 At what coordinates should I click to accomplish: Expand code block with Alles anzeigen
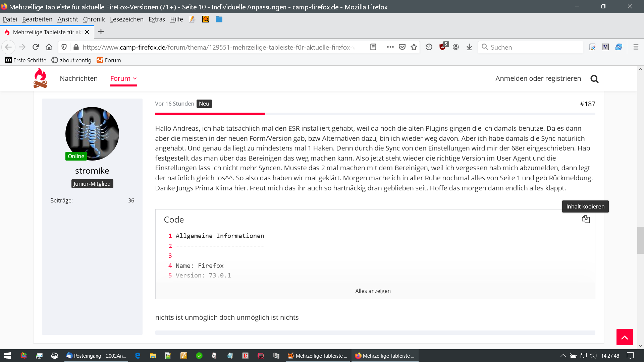373,291
